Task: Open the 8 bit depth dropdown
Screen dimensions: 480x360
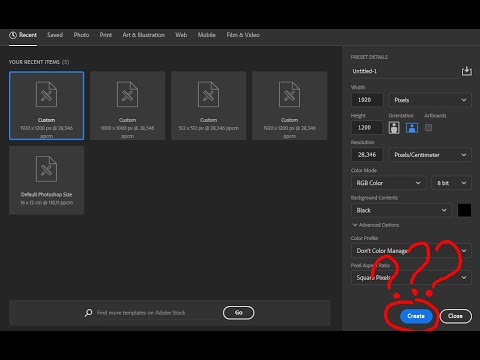Action: coord(451,183)
